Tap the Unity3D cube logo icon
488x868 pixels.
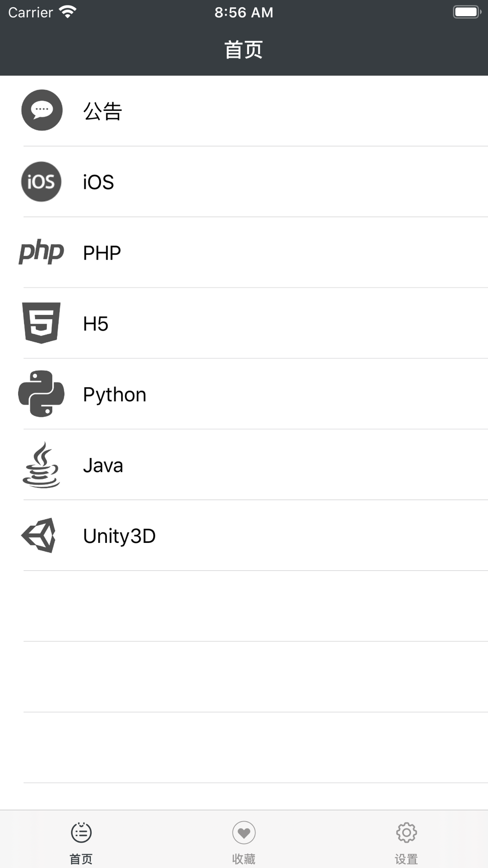[x=39, y=536]
